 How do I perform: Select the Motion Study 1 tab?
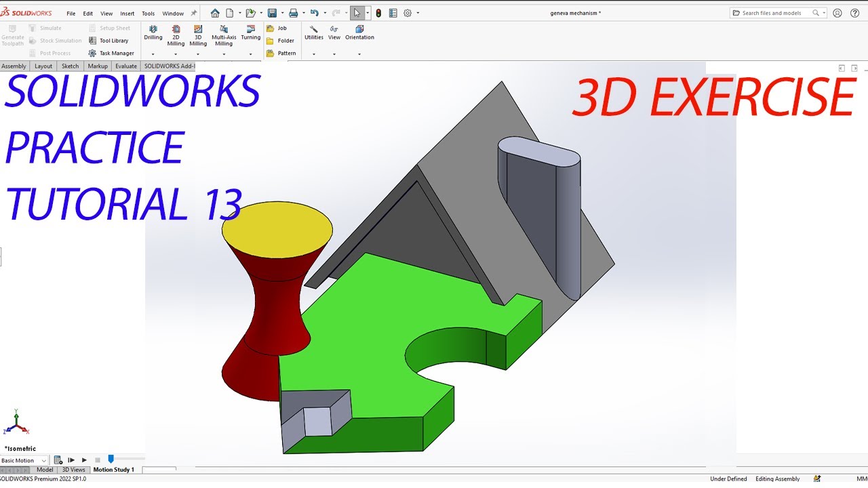(113, 470)
